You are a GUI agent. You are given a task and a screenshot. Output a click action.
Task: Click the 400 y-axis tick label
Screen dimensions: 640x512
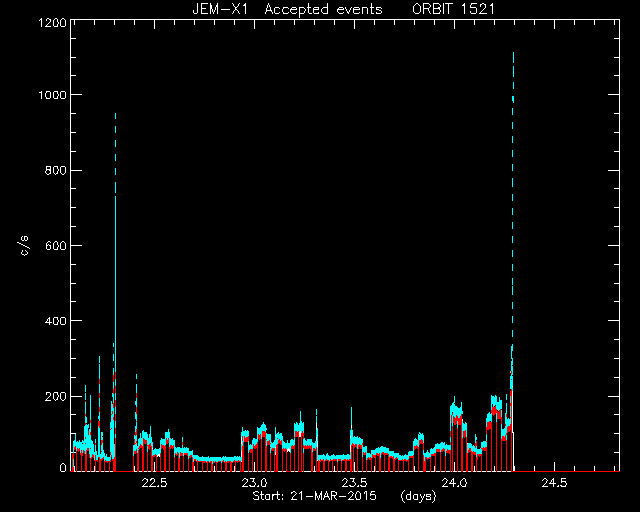point(55,321)
